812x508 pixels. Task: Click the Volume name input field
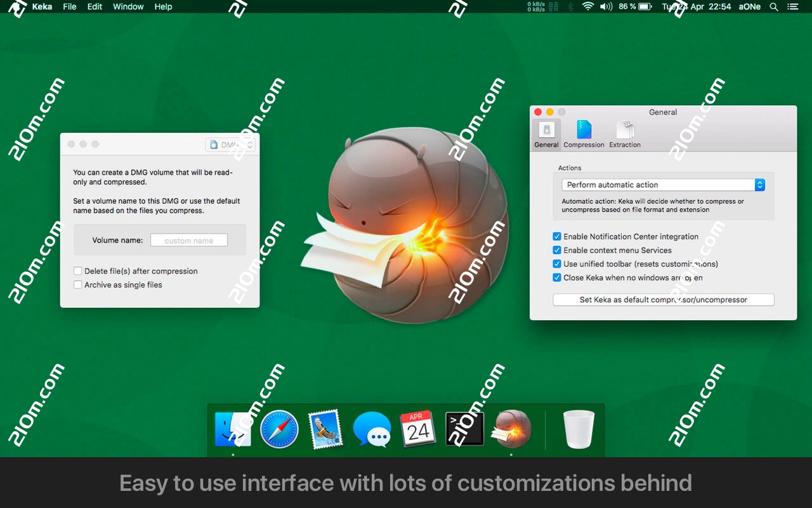[x=188, y=240]
